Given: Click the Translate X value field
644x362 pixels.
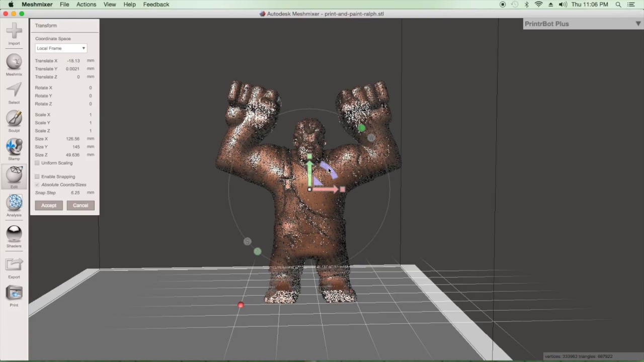Looking at the screenshot, I should [x=73, y=61].
